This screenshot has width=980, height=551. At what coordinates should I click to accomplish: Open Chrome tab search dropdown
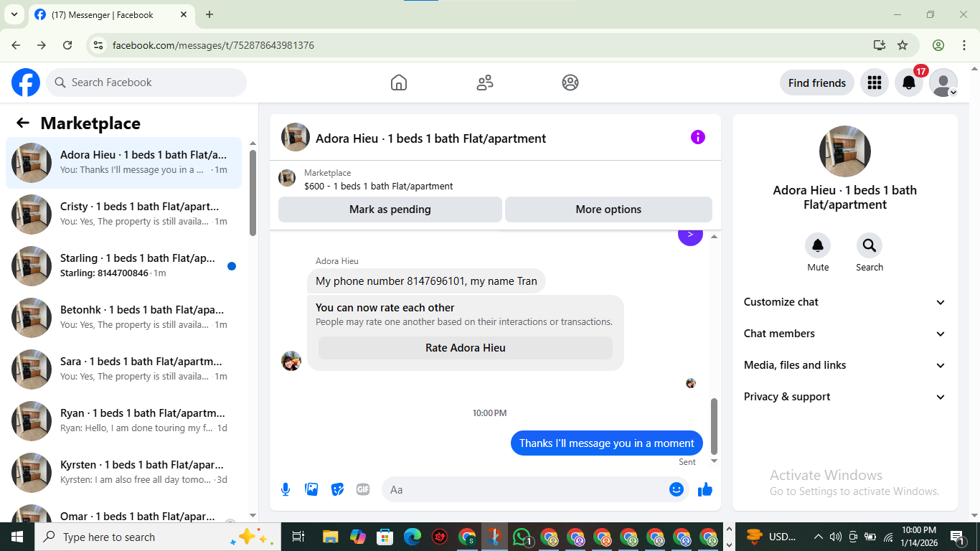[14, 14]
